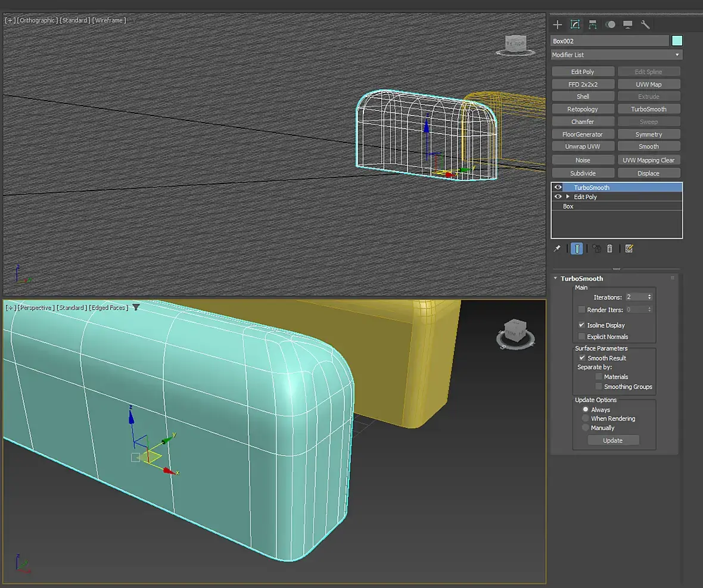703x588 pixels.
Task: Toggle Show End Result button in stack
Action: (577, 248)
